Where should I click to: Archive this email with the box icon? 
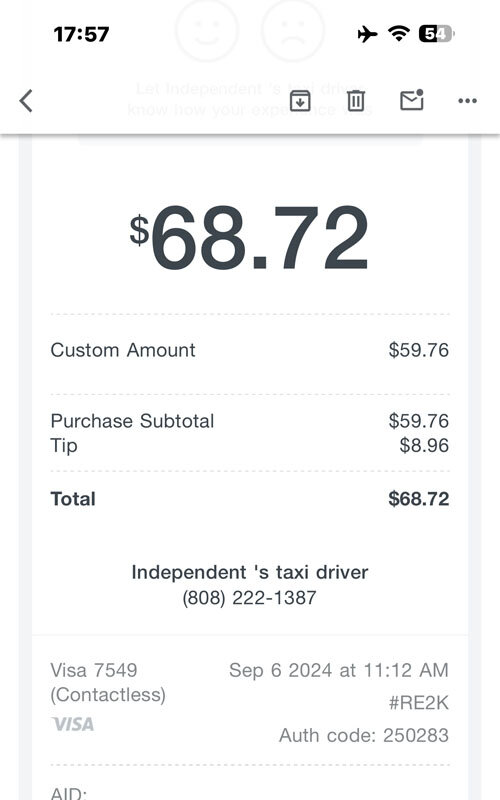click(x=300, y=101)
